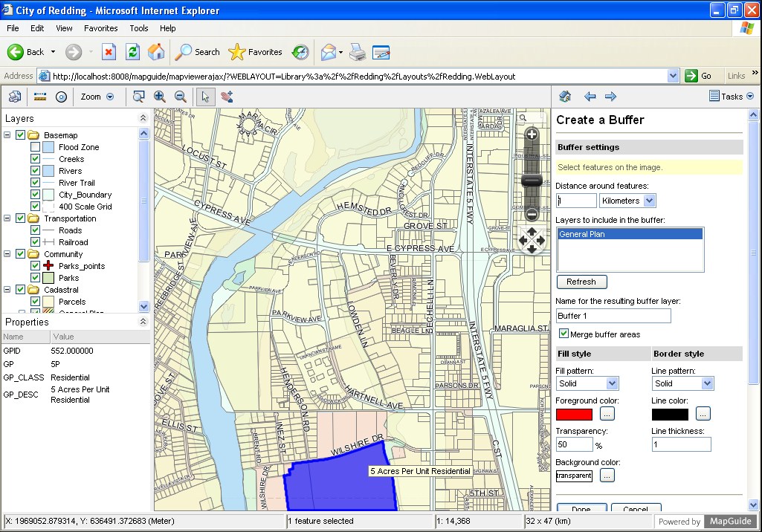Activate the Select features arrow tool
Screen dimensions: 762x532
point(206,97)
